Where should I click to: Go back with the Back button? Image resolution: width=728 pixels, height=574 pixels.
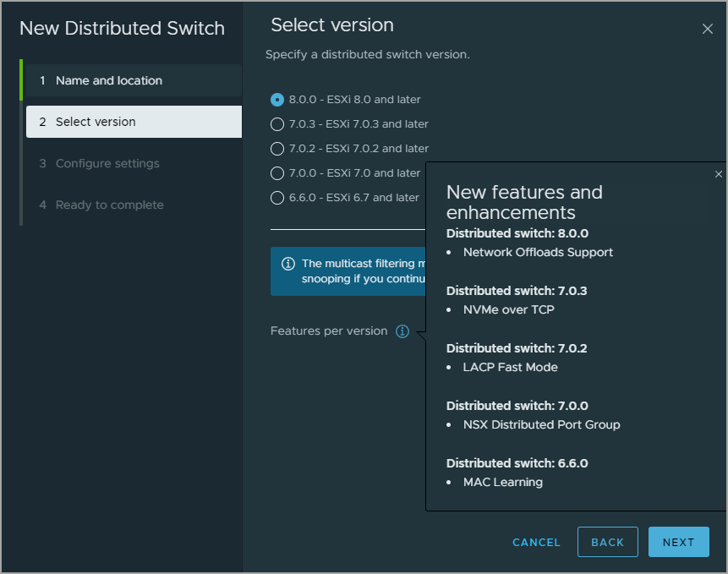coord(608,542)
